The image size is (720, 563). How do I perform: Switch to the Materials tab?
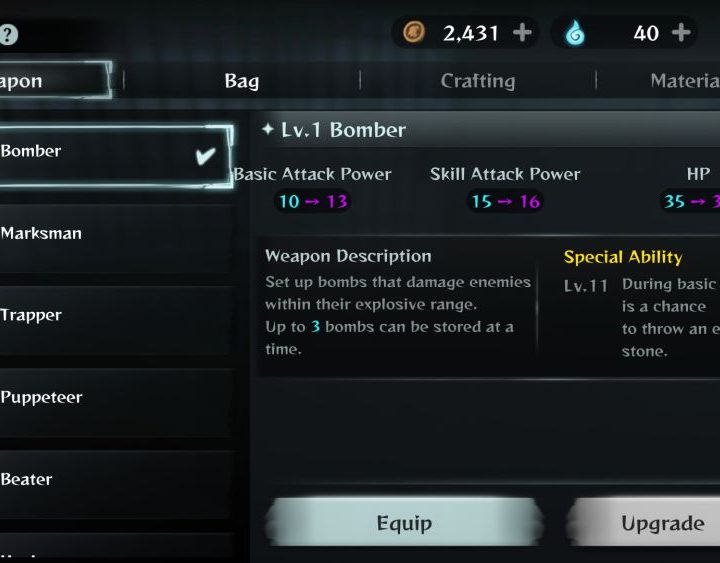pos(685,81)
